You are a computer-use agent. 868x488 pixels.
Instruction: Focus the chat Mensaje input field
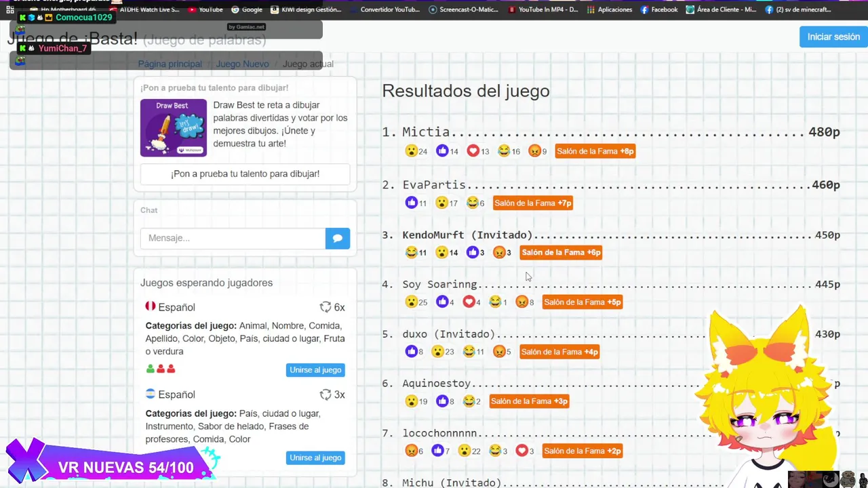(x=233, y=238)
